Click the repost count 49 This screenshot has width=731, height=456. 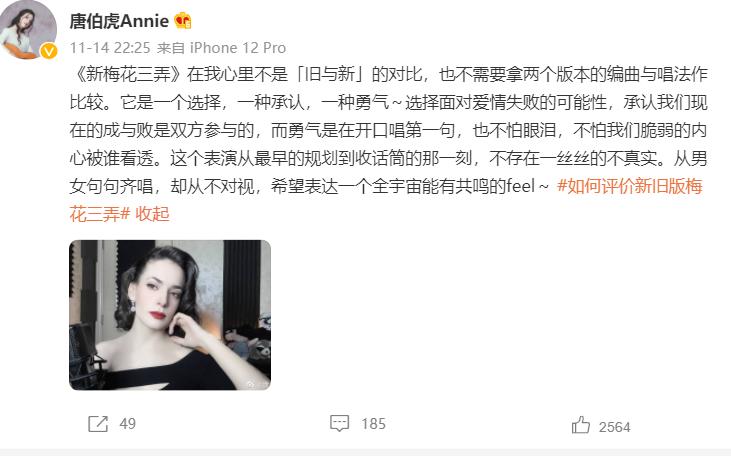tap(128, 424)
